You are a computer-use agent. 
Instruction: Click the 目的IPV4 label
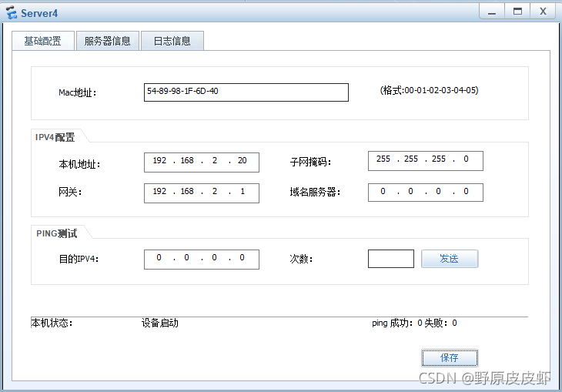tap(79, 259)
